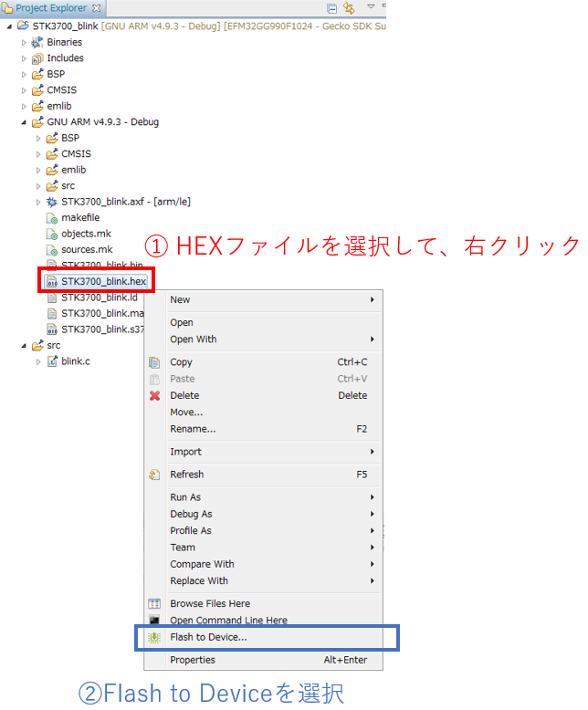This screenshot has height=710, width=588.
Task: Click the Open Command Line Here icon
Action: click(154, 621)
